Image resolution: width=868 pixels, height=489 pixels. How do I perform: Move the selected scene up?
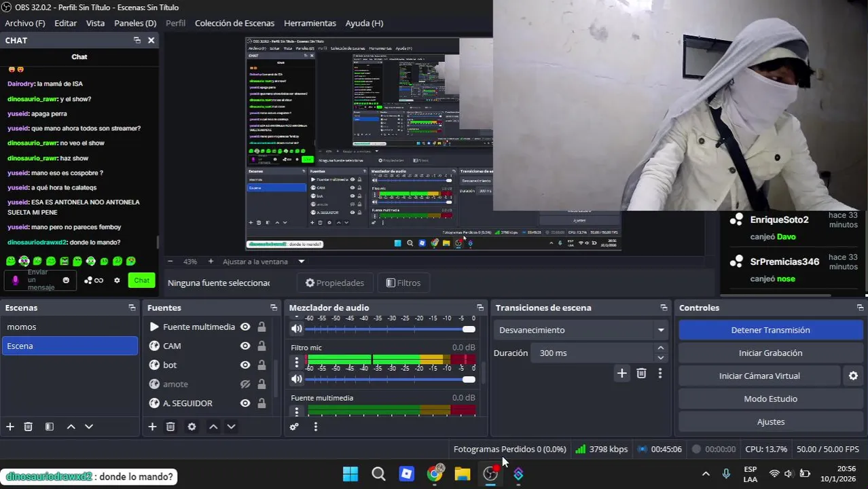71,427
